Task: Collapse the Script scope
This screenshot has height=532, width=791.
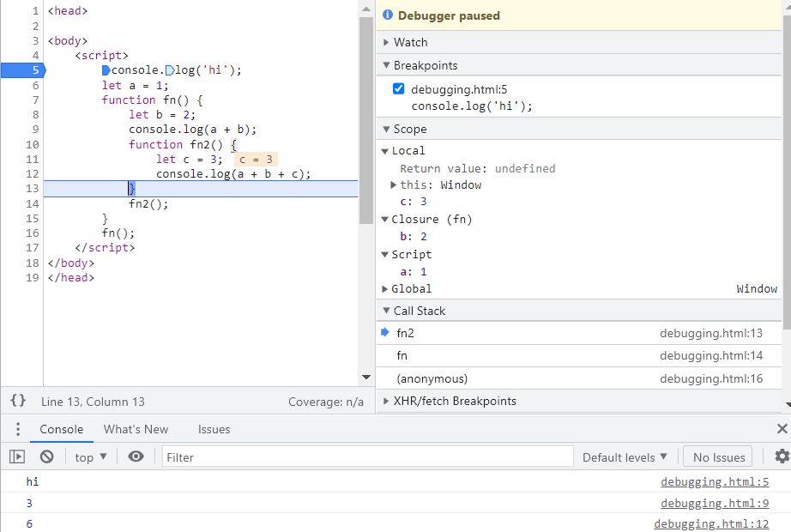Action: 385,254
